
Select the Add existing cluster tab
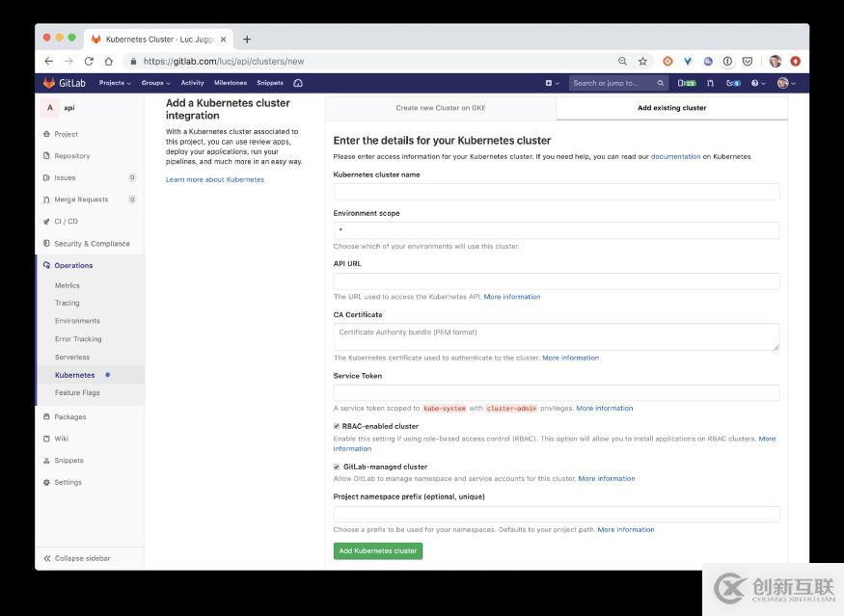671,108
